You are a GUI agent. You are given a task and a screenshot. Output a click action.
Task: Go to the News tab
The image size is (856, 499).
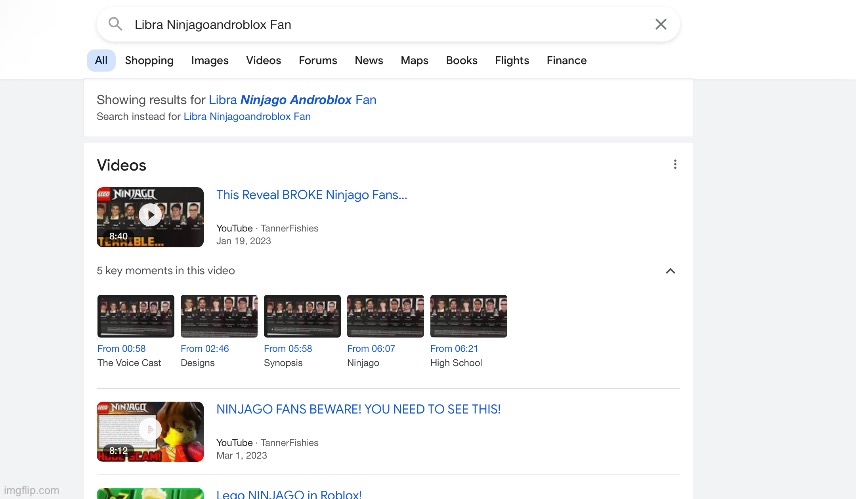(368, 60)
